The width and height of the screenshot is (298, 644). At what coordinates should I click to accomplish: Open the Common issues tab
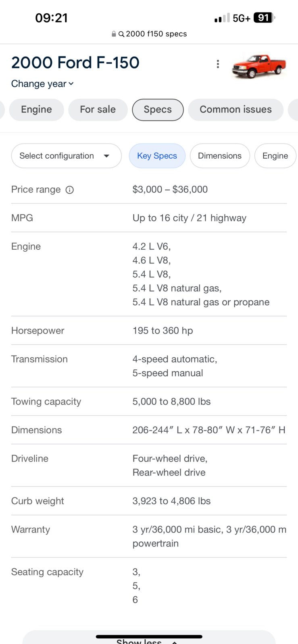point(235,110)
